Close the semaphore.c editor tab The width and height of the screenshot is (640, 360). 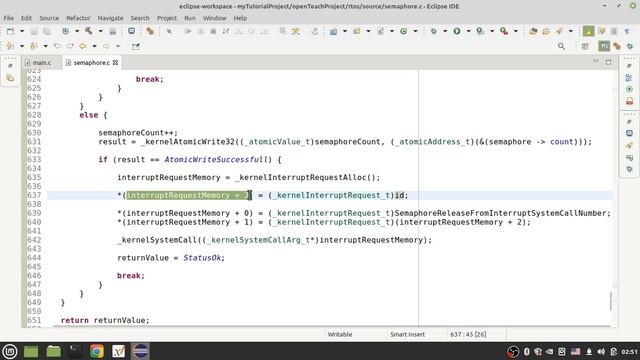[116, 62]
